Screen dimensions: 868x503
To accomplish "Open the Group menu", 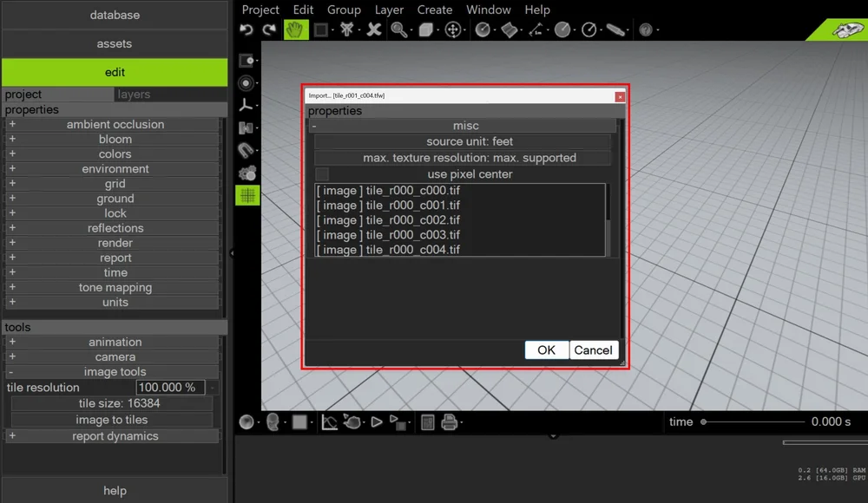I will point(344,10).
